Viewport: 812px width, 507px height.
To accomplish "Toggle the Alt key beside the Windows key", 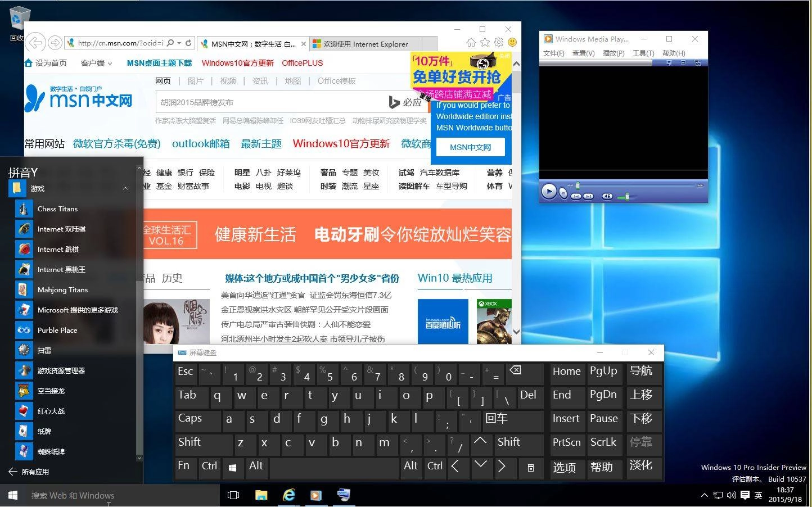I will tap(256, 467).
